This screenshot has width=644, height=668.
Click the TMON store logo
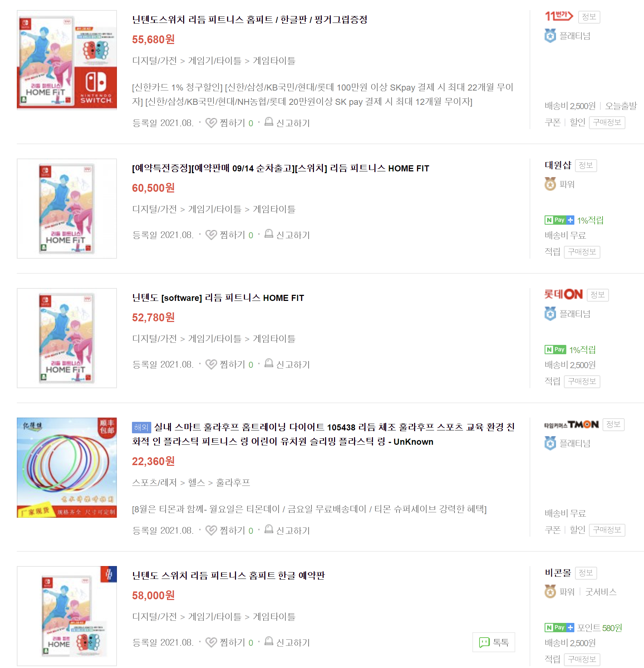pyautogui.click(x=571, y=425)
